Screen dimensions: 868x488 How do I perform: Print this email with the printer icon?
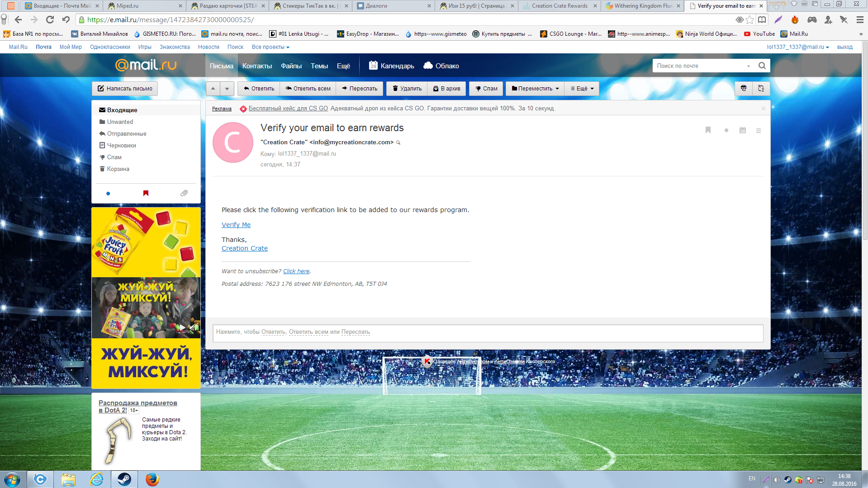pos(744,89)
